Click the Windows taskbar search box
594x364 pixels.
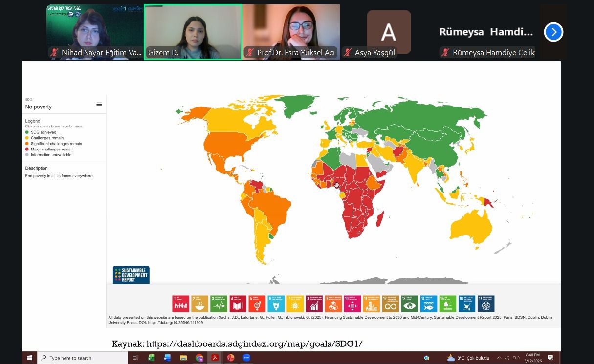click(x=82, y=358)
